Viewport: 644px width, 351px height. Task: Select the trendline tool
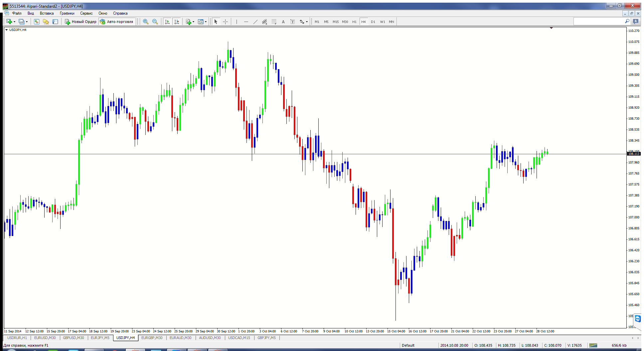(255, 22)
